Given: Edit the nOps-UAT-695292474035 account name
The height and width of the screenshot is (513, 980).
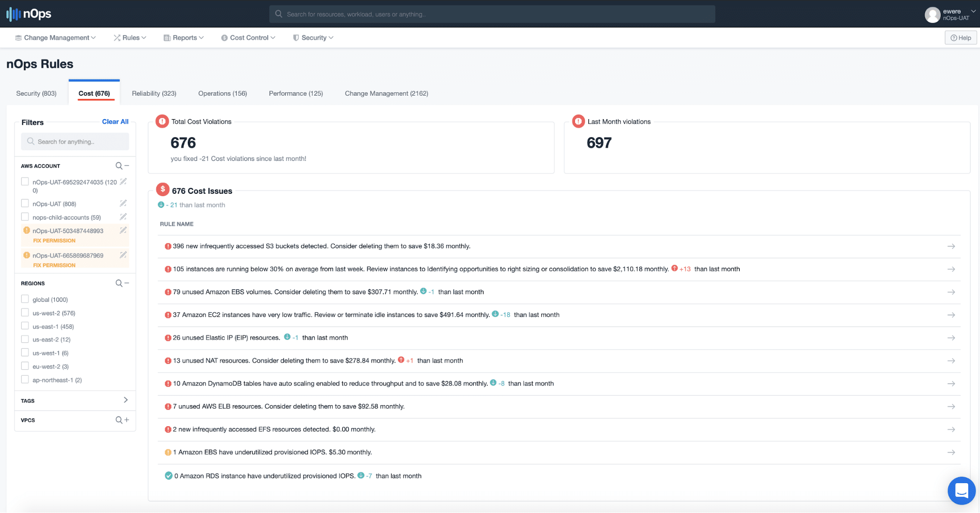Looking at the screenshot, I should pos(124,182).
